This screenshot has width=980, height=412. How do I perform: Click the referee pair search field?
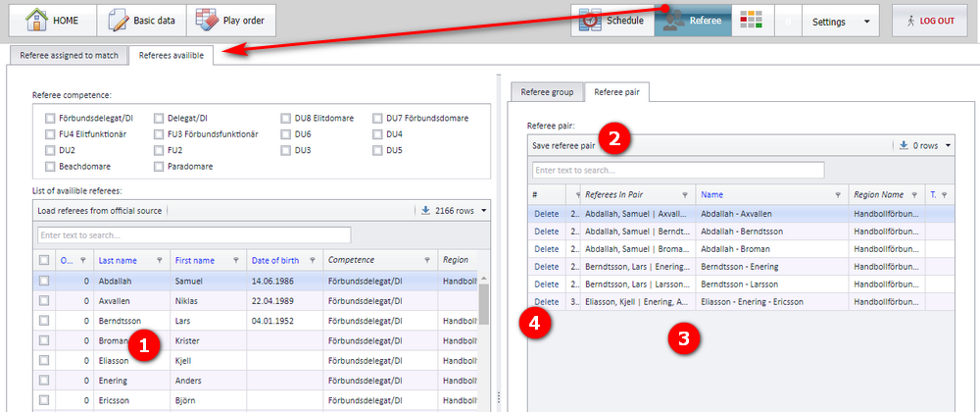pos(678,170)
